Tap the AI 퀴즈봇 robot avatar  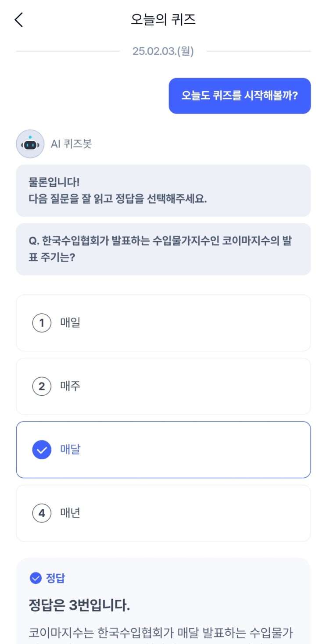click(30, 144)
